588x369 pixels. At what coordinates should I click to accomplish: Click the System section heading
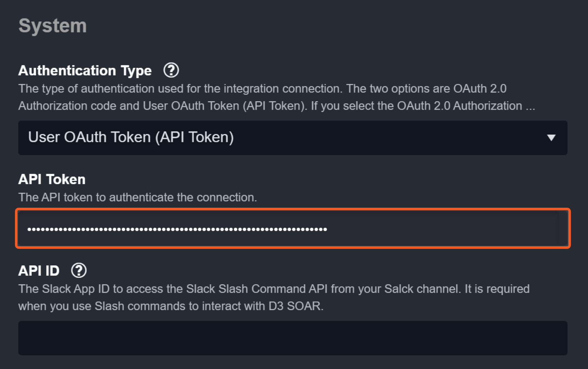[x=53, y=26]
